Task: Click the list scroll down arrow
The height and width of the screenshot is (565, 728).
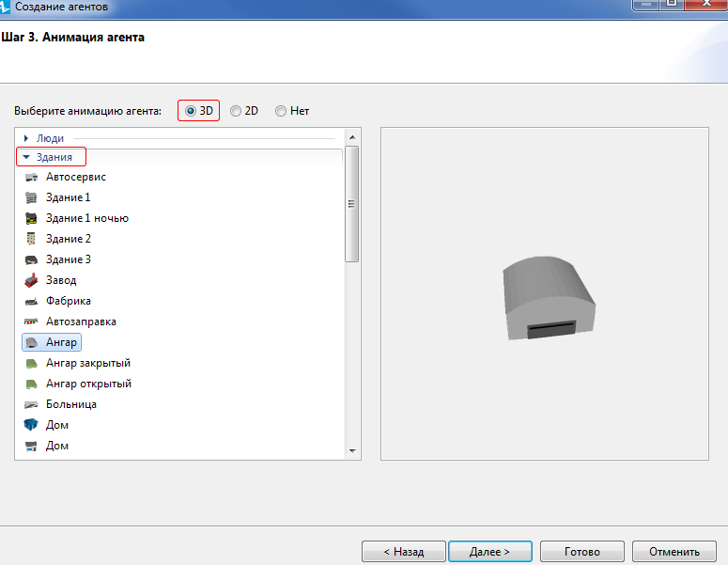Action: pyautogui.click(x=352, y=451)
